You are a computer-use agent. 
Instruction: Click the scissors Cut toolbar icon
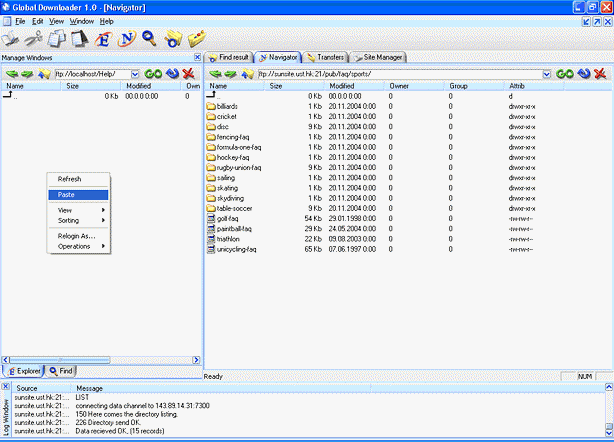(34, 39)
